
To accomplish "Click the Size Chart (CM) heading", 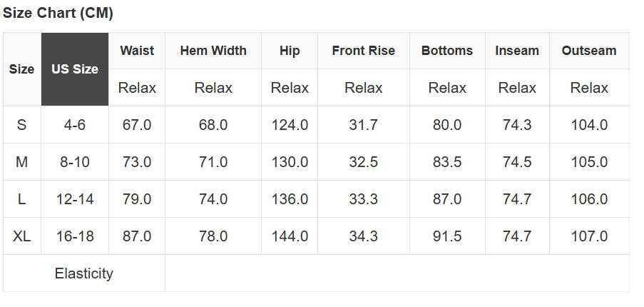I will point(58,14).
